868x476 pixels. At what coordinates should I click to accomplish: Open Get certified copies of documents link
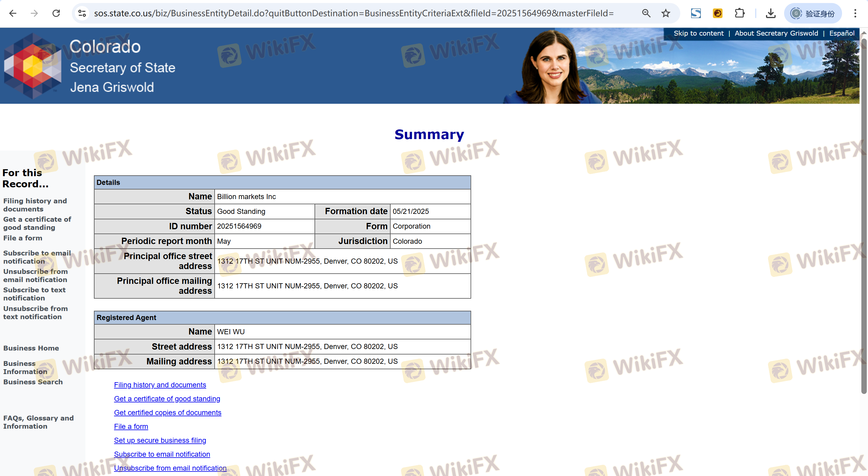[x=168, y=412]
